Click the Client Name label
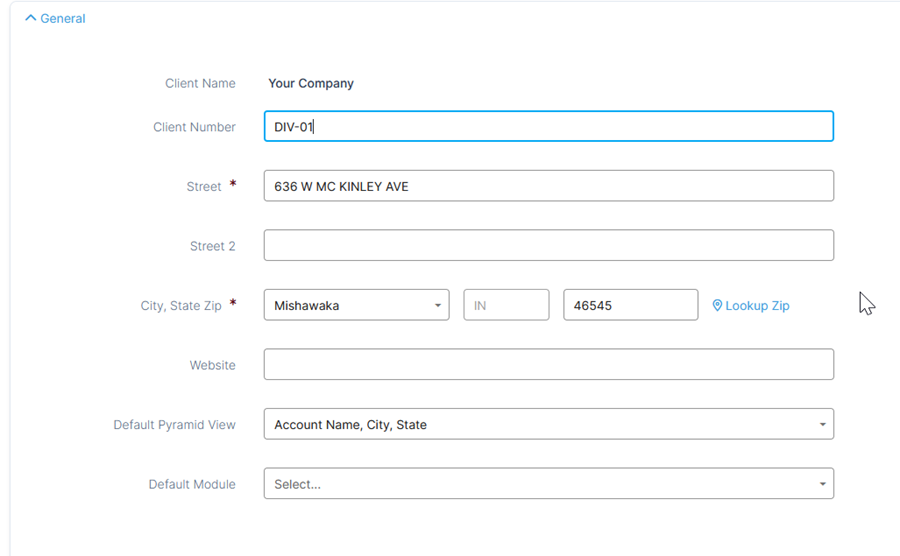The image size is (900, 556). pyautogui.click(x=200, y=83)
